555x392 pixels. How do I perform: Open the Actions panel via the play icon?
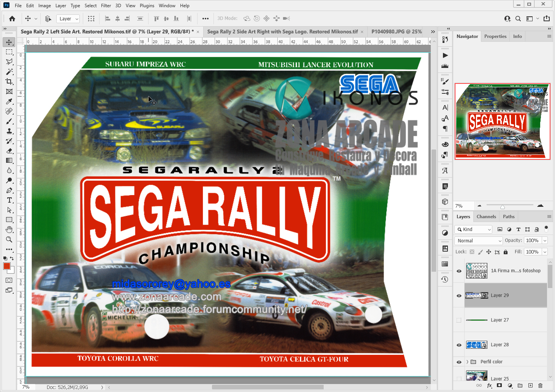pyautogui.click(x=445, y=55)
